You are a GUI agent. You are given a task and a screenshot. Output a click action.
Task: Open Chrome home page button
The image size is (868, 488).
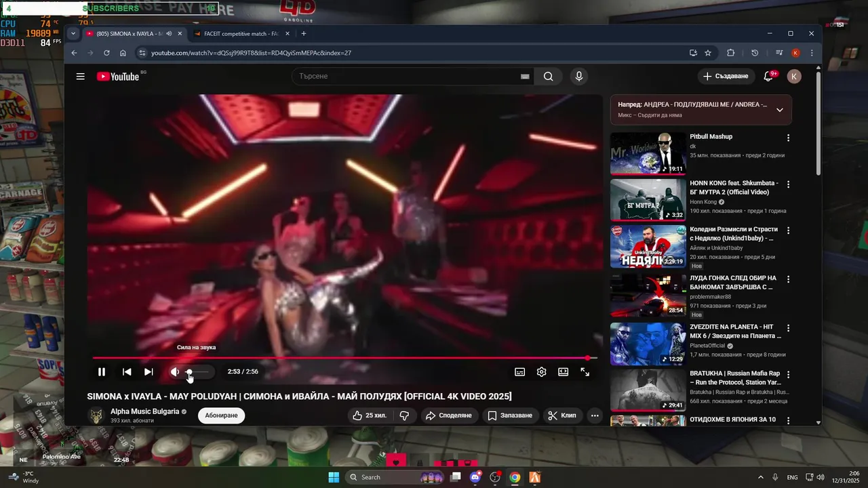pos(123,53)
